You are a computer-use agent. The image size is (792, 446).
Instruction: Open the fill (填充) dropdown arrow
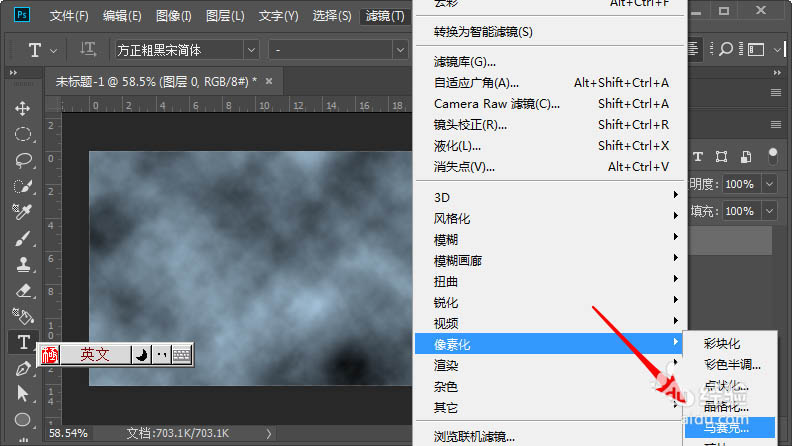[x=769, y=211]
